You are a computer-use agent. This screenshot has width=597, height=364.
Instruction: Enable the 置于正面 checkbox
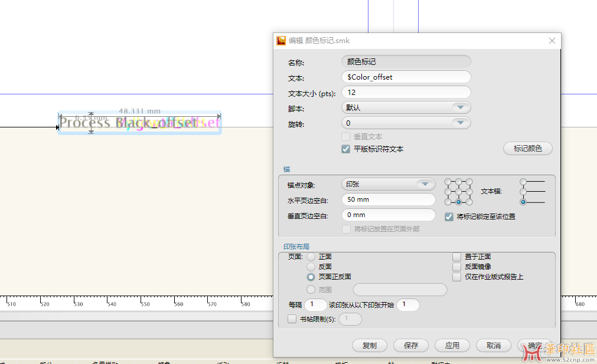coord(457,257)
